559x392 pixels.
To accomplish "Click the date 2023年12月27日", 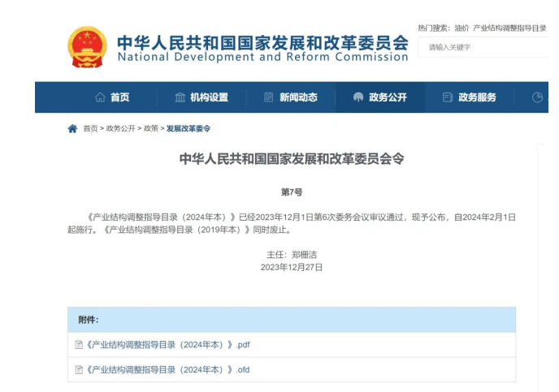I will click(292, 267).
